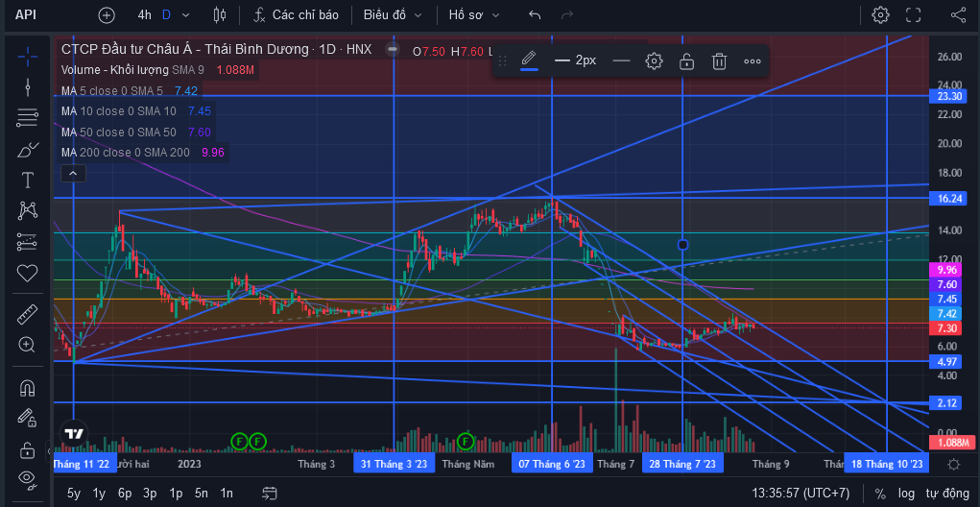Open the heart favorites icon
Viewport: 980px width, 507px height.
tap(28, 273)
